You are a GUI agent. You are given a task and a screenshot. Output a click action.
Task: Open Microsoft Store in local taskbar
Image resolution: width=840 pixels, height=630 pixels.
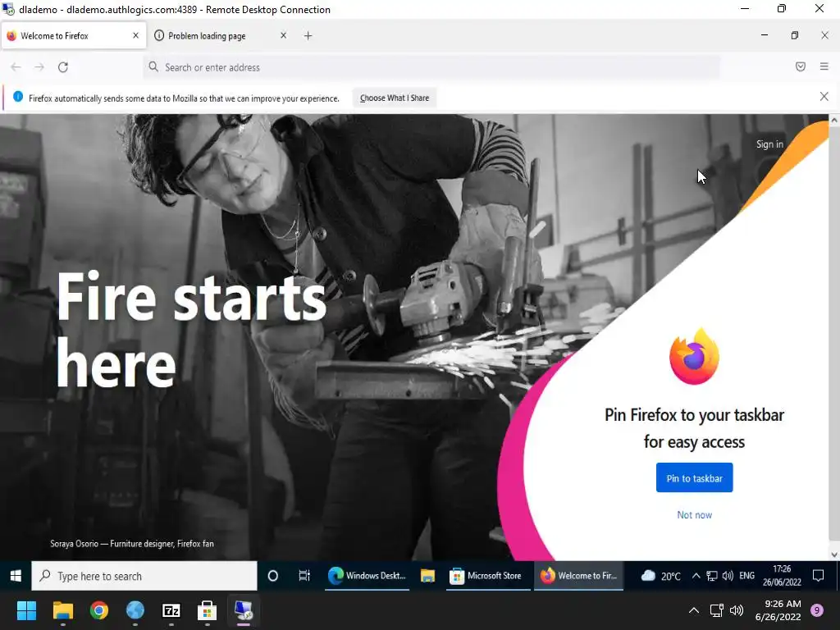click(207, 610)
